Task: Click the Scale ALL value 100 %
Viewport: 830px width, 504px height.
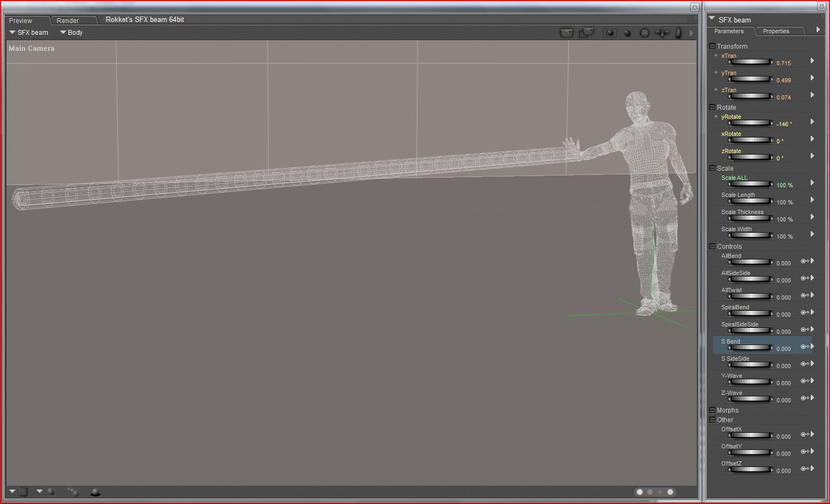Action: (785, 185)
